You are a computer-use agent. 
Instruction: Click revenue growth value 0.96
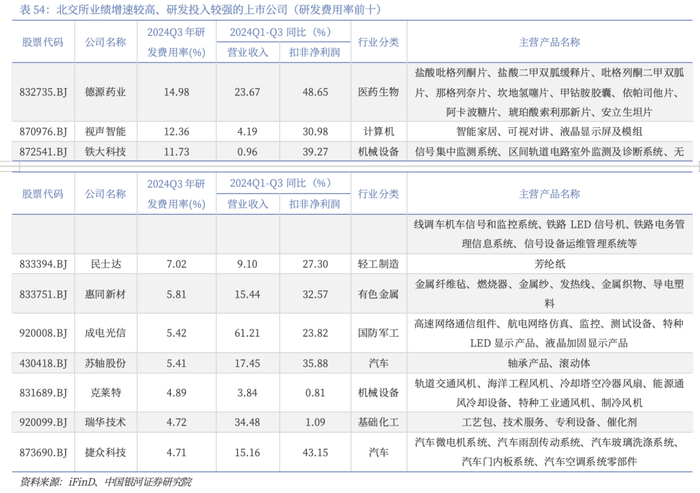coord(247,152)
